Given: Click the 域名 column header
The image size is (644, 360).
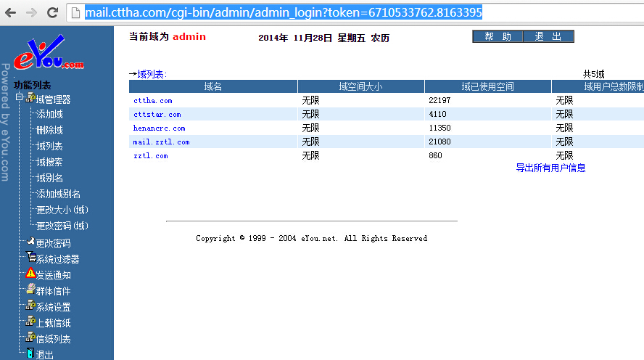Looking at the screenshot, I should point(213,86).
